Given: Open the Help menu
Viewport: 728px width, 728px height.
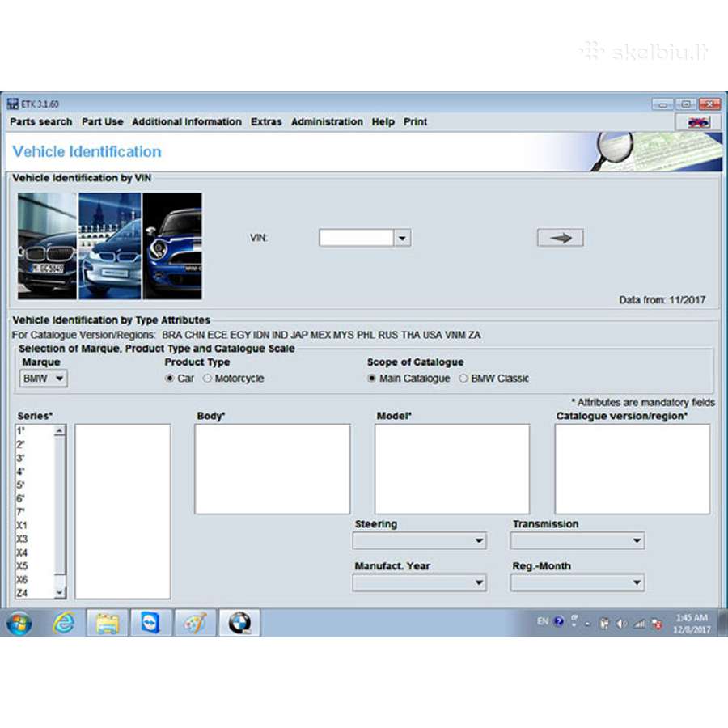Looking at the screenshot, I should point(383,121).
